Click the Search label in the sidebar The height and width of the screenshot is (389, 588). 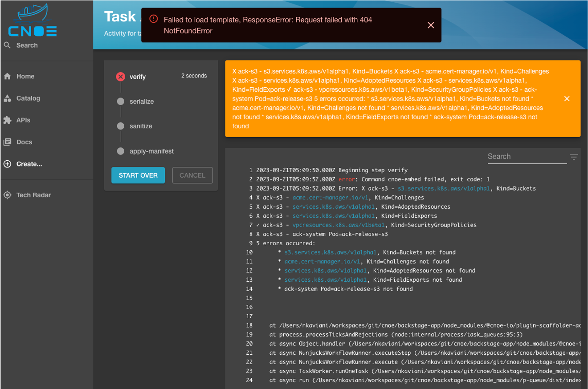(x=27, y=45)
